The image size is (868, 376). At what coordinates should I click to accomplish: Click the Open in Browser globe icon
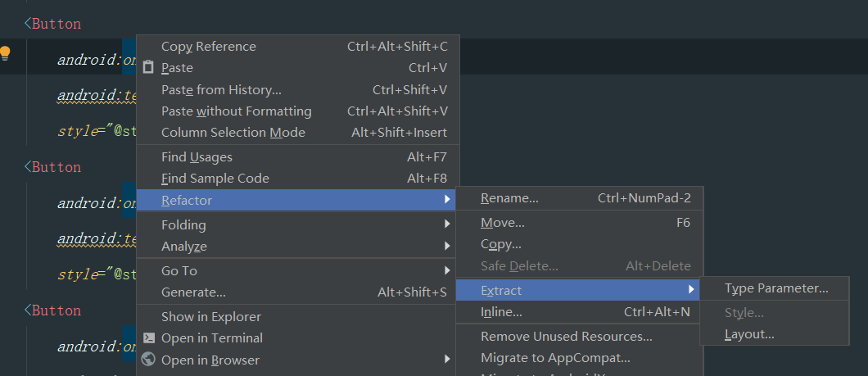tap(148, 359)
